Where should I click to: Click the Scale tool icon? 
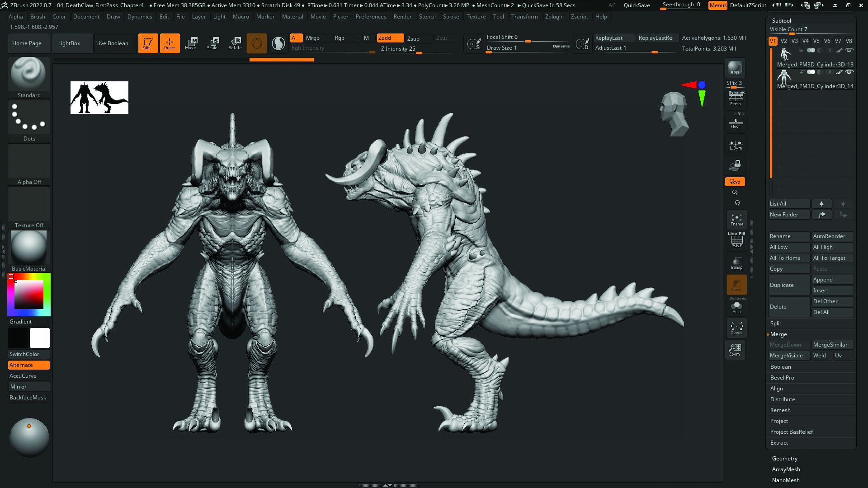pos(213,42)
